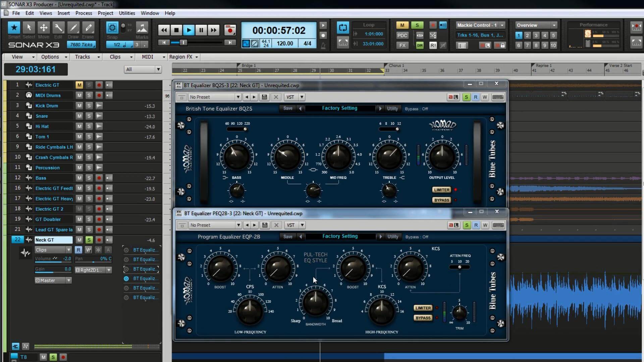
Task: Select the Smart tool star icon
Action: tap(14, 28)
